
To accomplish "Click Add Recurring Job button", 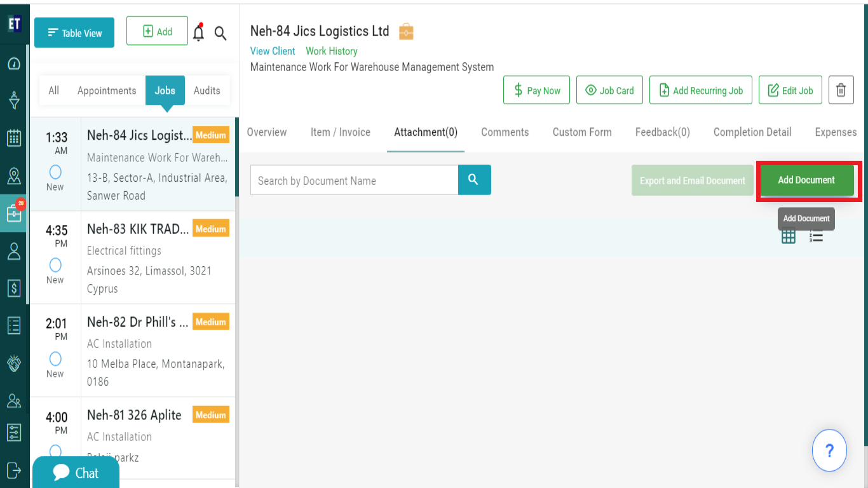I will pyautogui.click(x=701, y=90).
